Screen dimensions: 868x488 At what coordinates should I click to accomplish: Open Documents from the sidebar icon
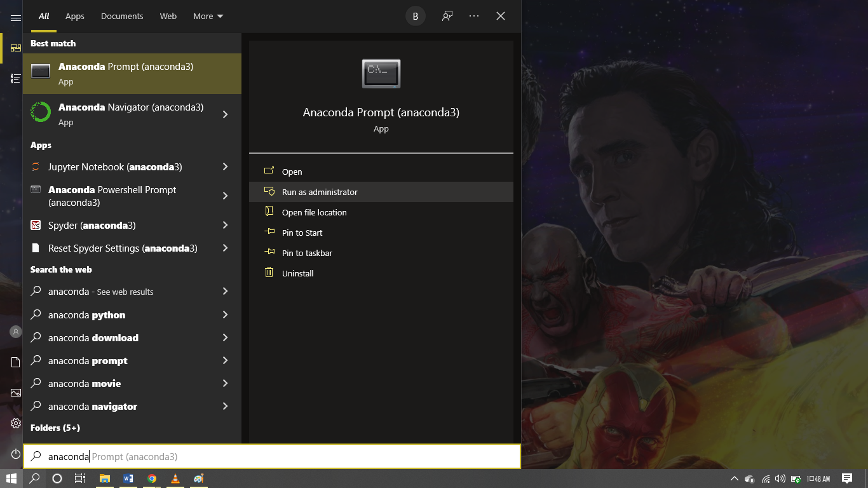(x=16, y=362)
